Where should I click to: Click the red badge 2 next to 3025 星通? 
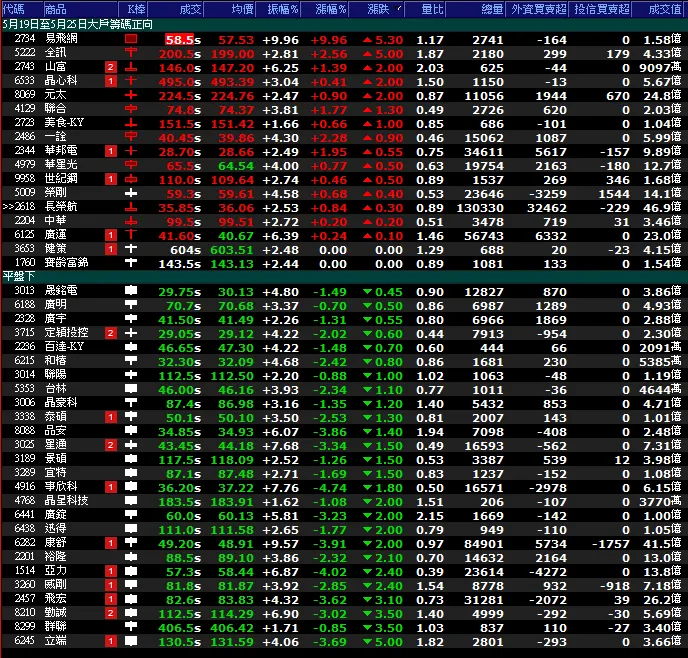[111, 445]
